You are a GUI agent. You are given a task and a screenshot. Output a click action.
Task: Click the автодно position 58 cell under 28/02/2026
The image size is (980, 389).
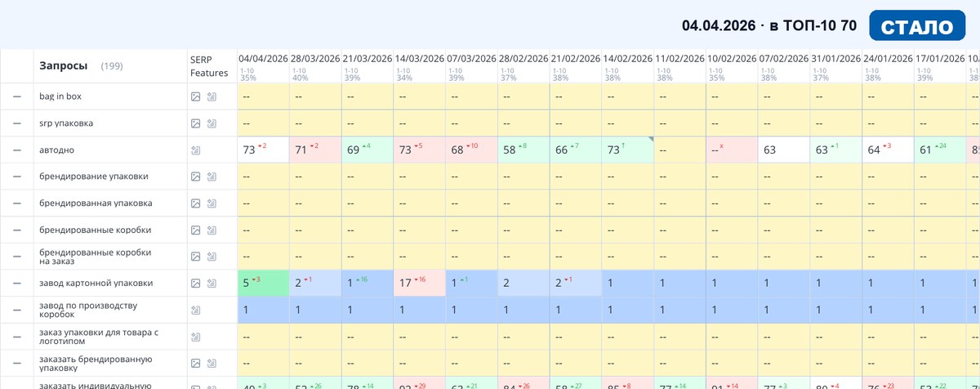(524, 150)
